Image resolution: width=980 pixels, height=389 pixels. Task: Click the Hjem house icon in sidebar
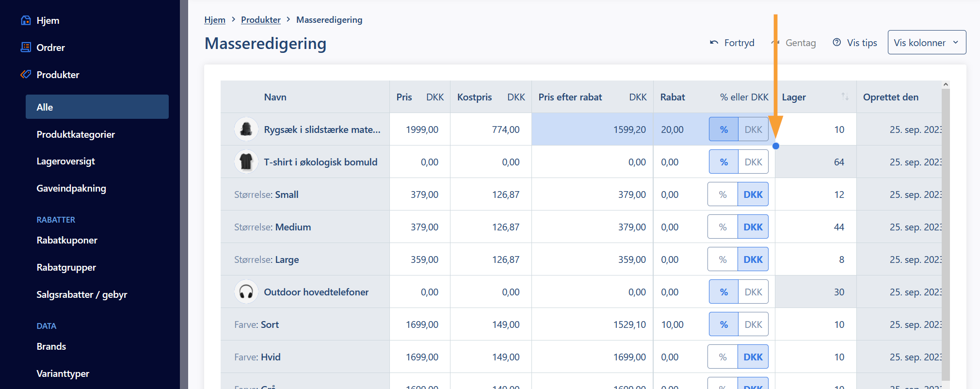[x=26, y=20]
